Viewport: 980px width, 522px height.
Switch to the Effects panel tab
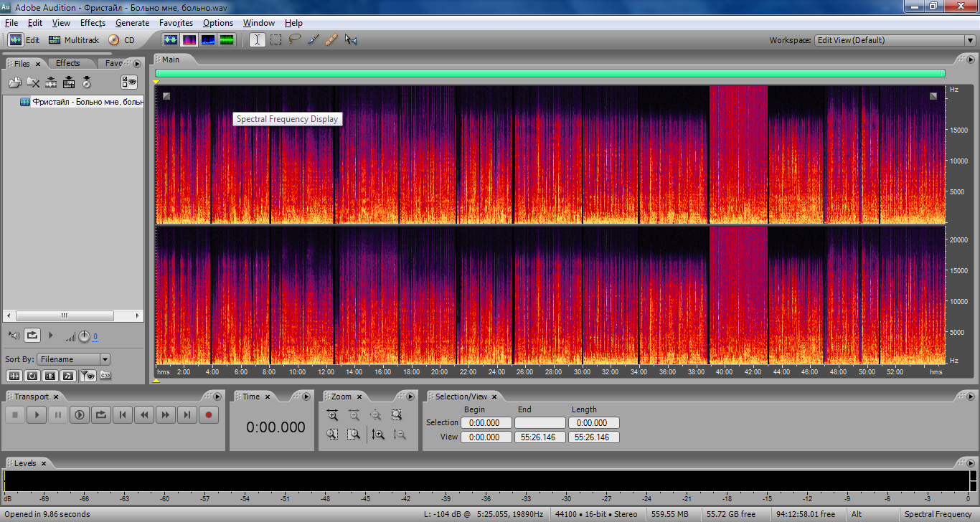(68, 63)
